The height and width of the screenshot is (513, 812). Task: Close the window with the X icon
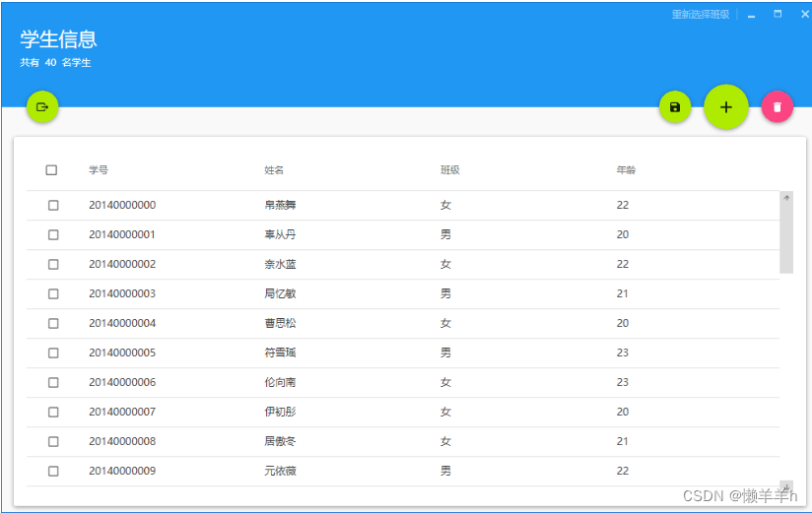[x=804, y=15]
